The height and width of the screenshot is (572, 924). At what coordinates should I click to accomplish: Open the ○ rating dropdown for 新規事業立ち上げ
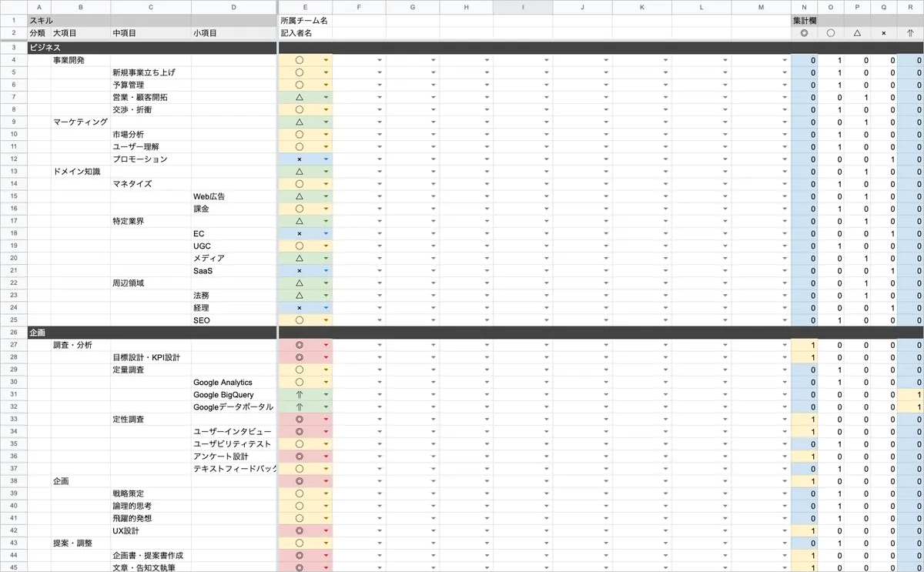pos(326,72)
